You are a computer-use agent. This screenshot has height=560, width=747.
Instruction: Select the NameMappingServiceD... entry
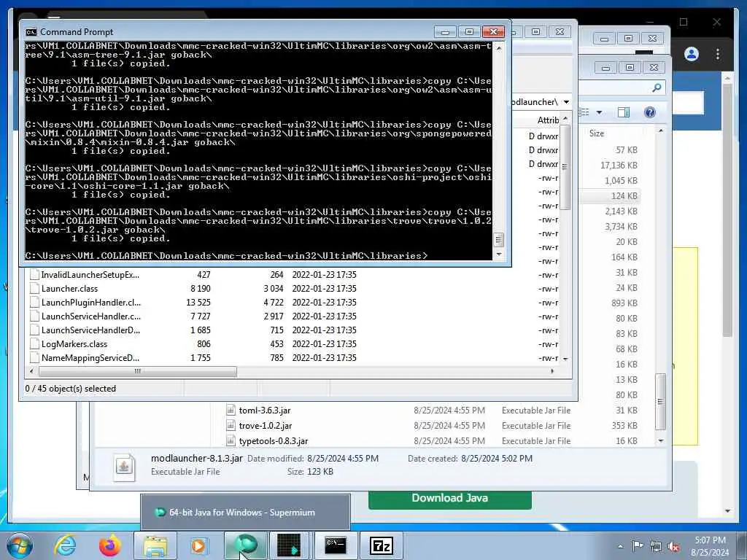point(90,357)
